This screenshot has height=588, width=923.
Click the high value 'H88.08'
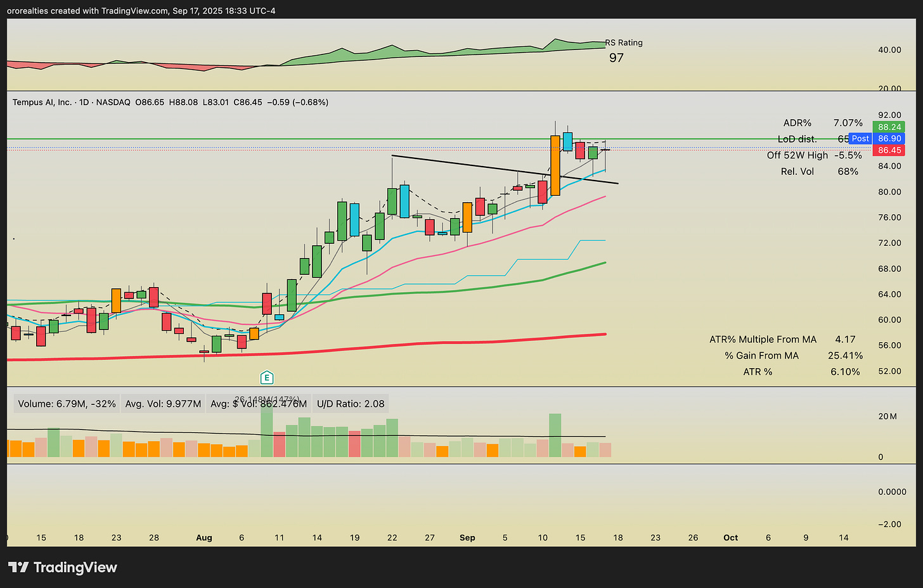[183, 102]
